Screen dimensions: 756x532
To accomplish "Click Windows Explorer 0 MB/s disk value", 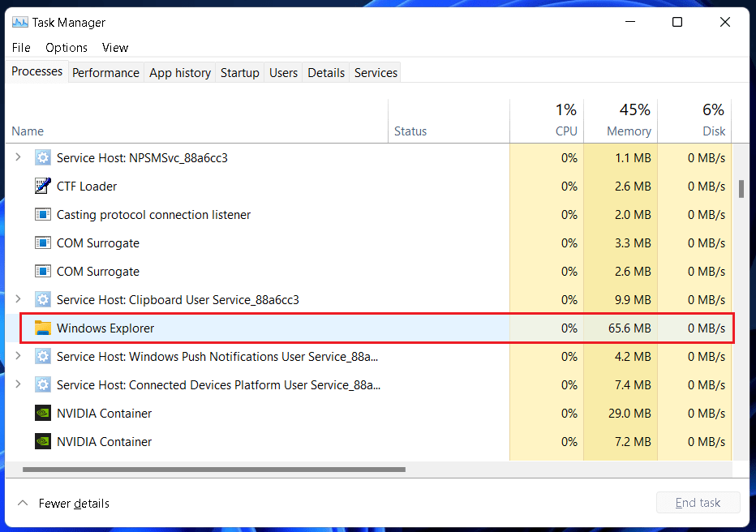I will [x=707, y=328].
